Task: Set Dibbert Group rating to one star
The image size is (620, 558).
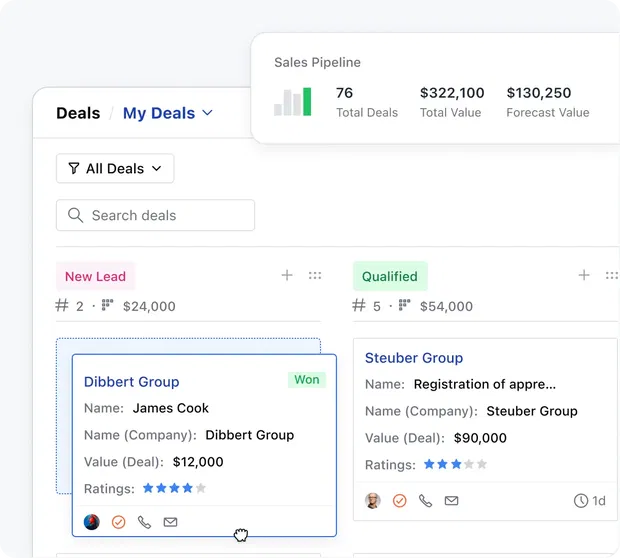Action: (x=148, y=488)
